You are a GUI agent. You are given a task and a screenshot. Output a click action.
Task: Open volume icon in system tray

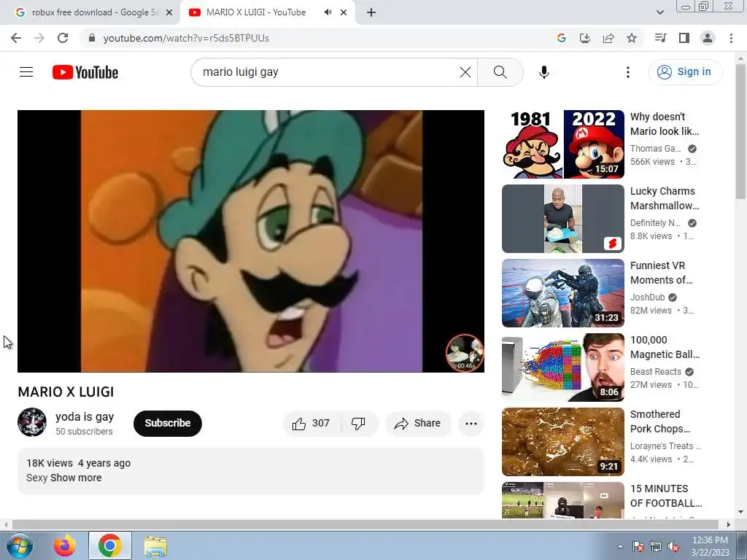pyautogui.click(x=673, y=547)
